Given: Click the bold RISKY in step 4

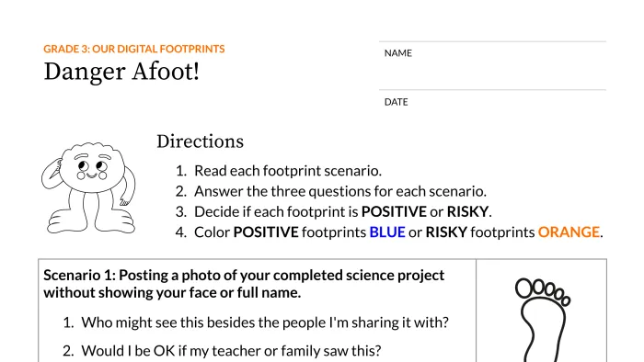Looking at the screenshot, I should point(446,232).
